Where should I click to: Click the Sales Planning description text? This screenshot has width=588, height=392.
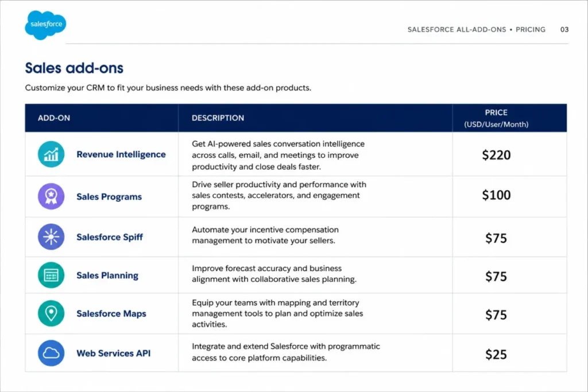274,274
